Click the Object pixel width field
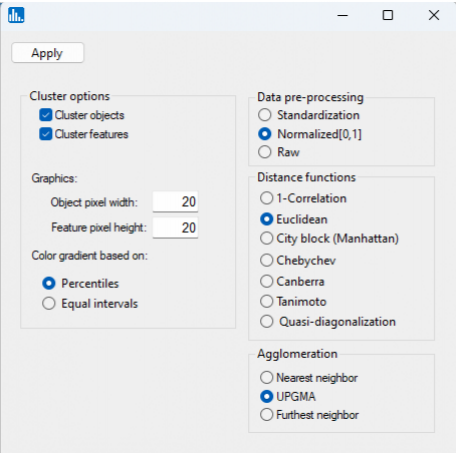The height and width of the screenshot is (453, 456). pyautogui.click(x=175, y=202)
